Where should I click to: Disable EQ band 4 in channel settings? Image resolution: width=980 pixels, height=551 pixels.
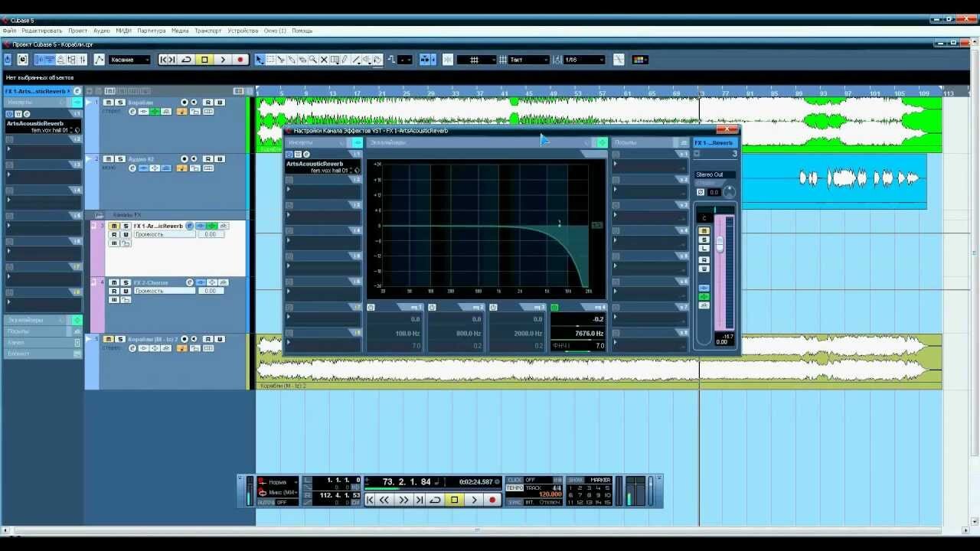tap(554, 307)
